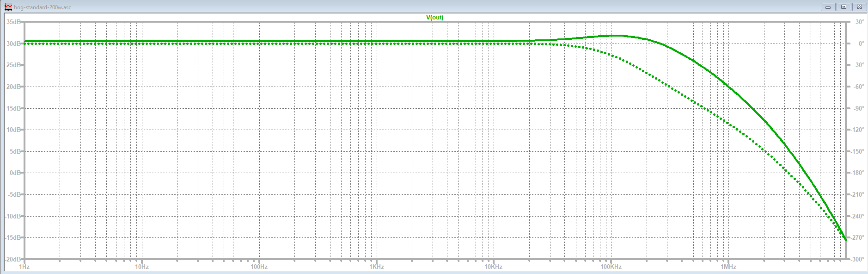
Task: Click the 100KHz frequency axis label
Action: point(611,267)
